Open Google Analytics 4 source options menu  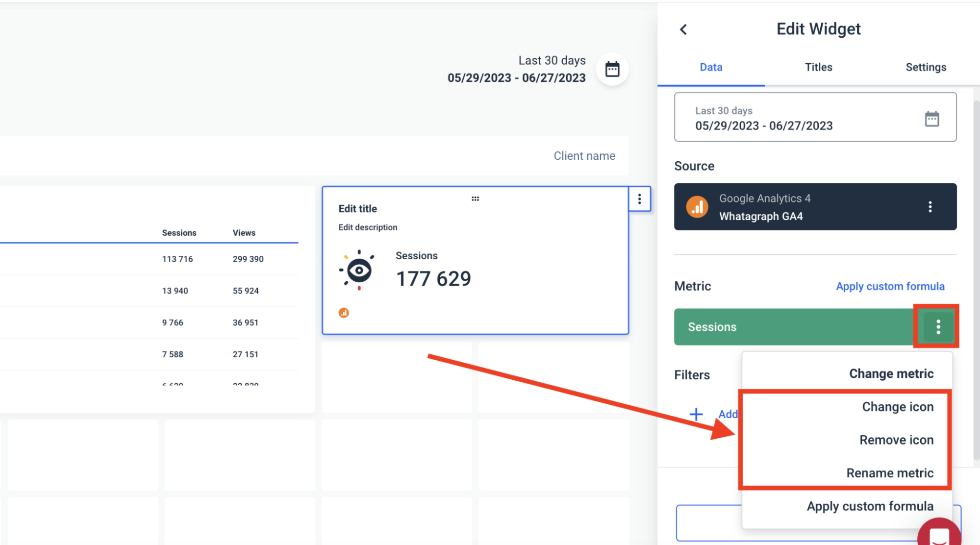coord(930,207)
